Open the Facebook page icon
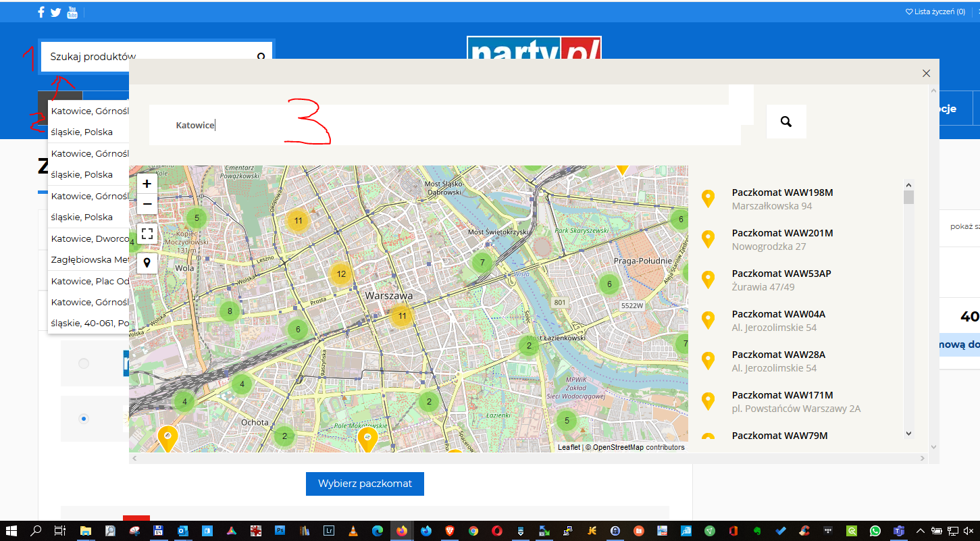 tap(41, 12)
